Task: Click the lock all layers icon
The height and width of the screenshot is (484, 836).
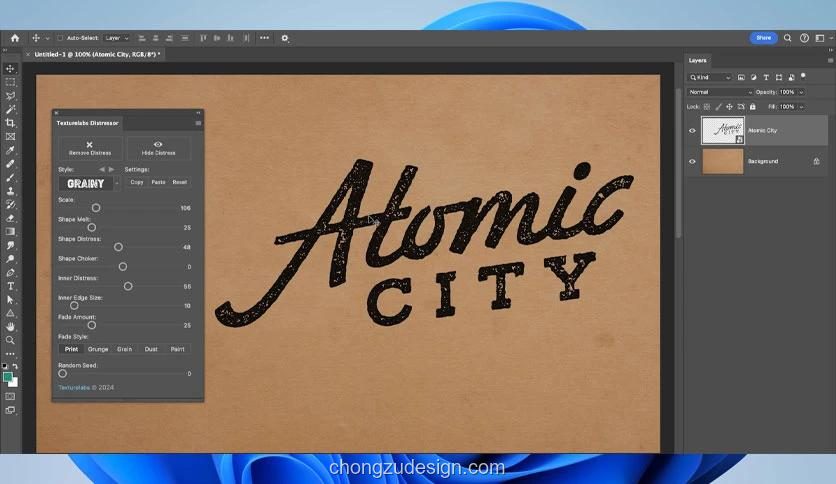Action: point(752,107)
